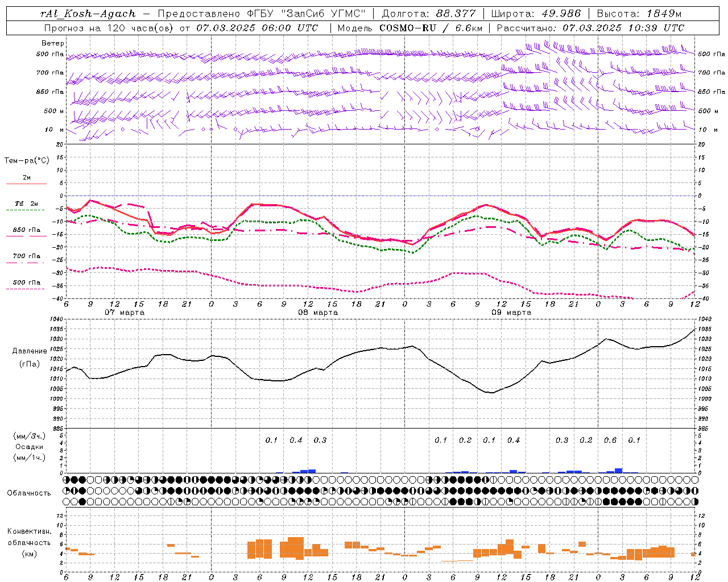Select the provider text ФГБУ "ЗапСиб УГМС"
The image size is (728, 582).
point(306,14)
